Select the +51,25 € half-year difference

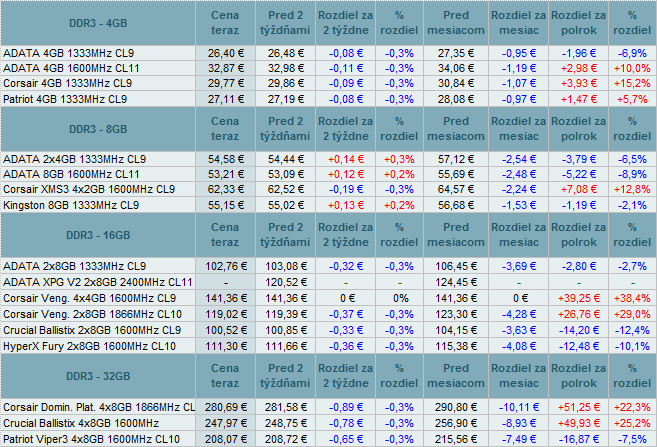tap(579, 407)
